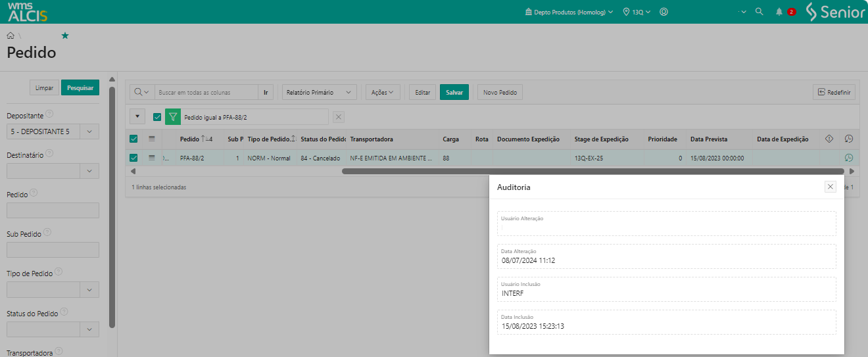Click the building icon beside Depto Produtos
Image resolution: width=868 pixels, height=357 pixels.
[x=528, y=12]
